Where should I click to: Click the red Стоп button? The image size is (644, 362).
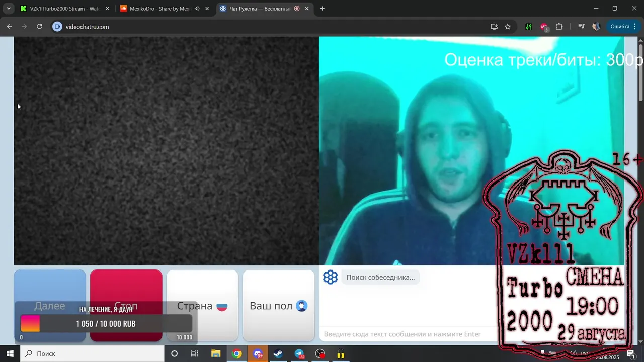pyautogui.click(x=126, y=306)
